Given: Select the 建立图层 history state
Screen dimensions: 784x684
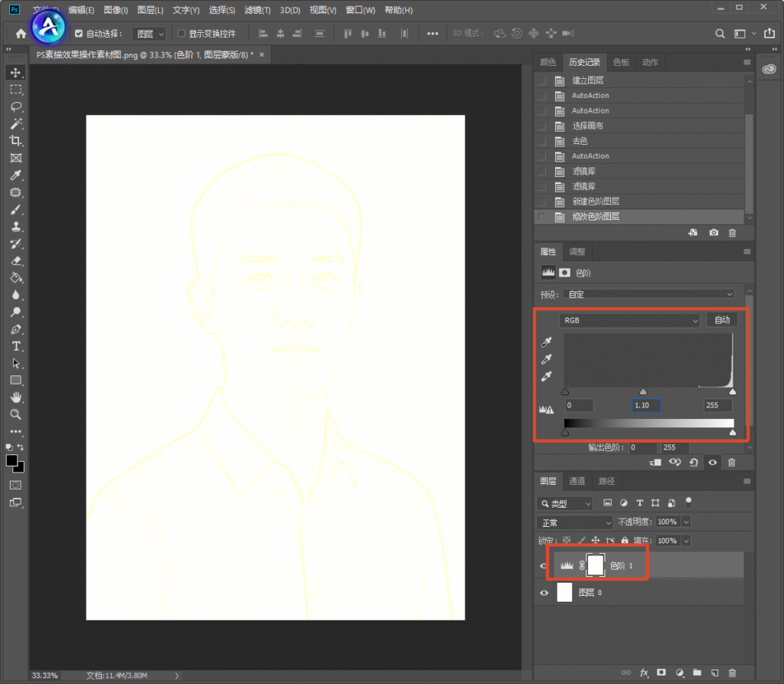Looking at the screenshot, I should (x=639, y=80).
